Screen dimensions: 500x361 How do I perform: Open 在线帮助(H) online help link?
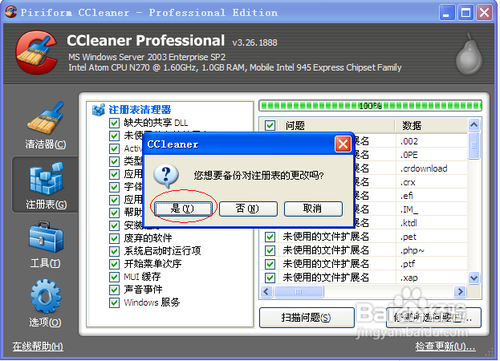click(38, 347)
